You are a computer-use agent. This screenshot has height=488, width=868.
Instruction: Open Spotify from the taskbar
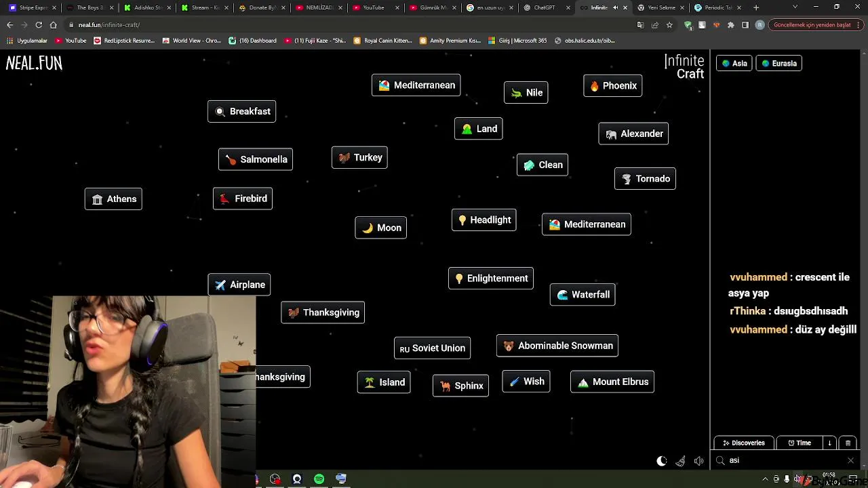[319, 479]
